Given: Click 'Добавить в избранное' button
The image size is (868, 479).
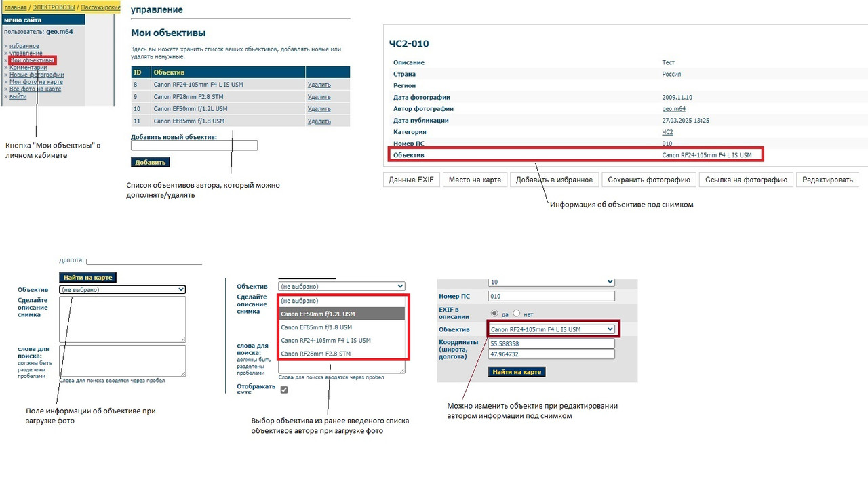Looking at the screenshot, I should coord(554,180).
